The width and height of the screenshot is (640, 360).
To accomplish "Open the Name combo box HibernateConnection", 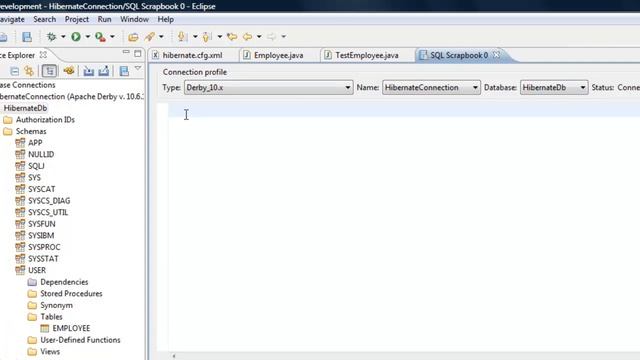I will click(x=431, y=87).
